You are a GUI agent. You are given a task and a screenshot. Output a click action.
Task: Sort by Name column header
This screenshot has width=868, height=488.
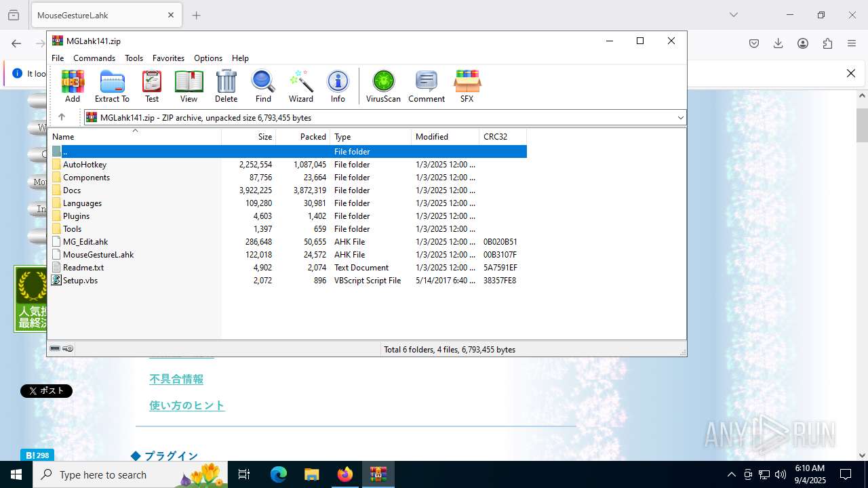tap(134, 137)
